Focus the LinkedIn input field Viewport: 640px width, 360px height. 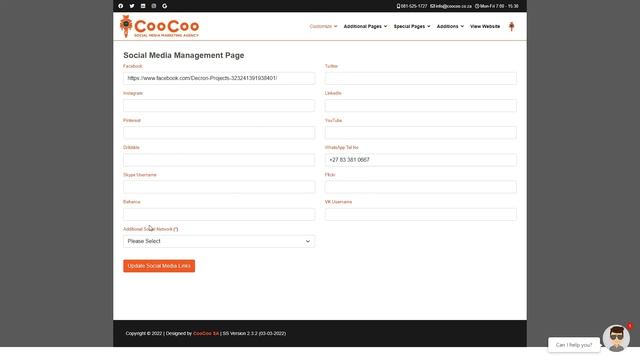(420, 106)
